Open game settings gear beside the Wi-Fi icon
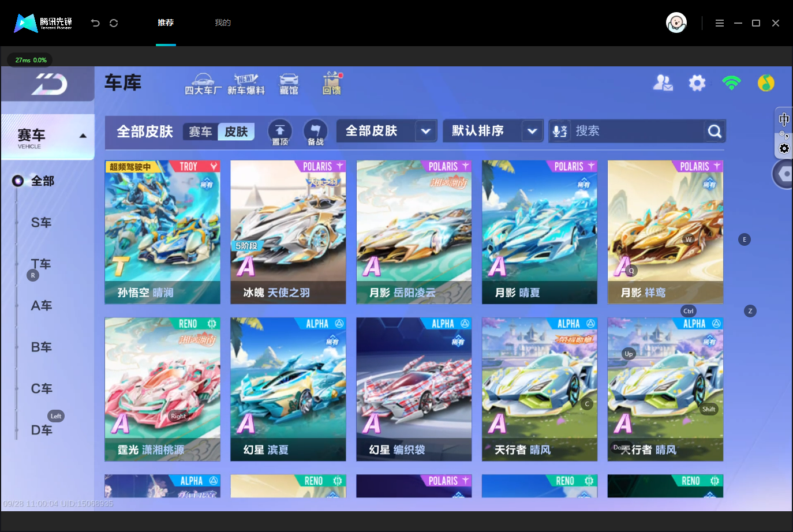This screenshot has width=793, height=532. (x=697, y=83)
